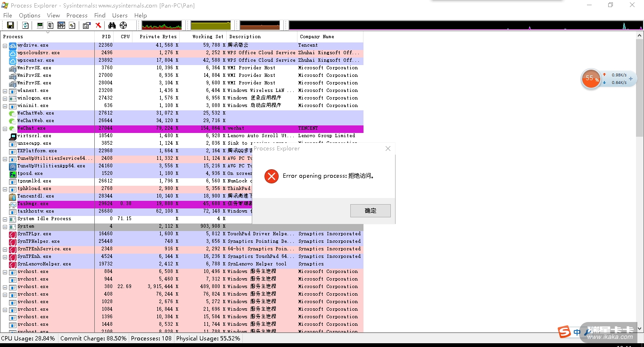Click the binoculars Find icon
Viewport: 644px width, 347px height.
(112, 25)
